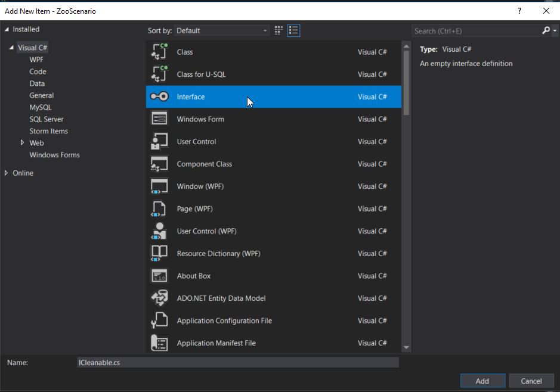Select the WPF category
The width and height of the screenshot is (560, 392).
pyautogui.click(x=36, y=60)
